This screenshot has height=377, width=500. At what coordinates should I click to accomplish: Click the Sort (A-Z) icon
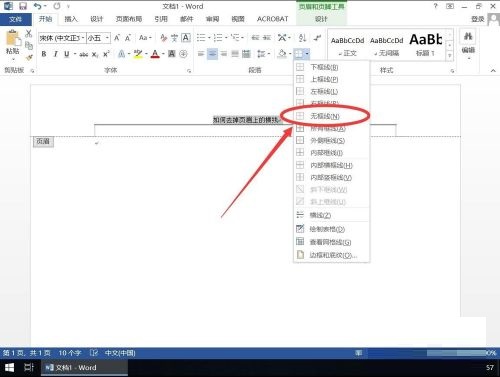(x=302, y=38)
